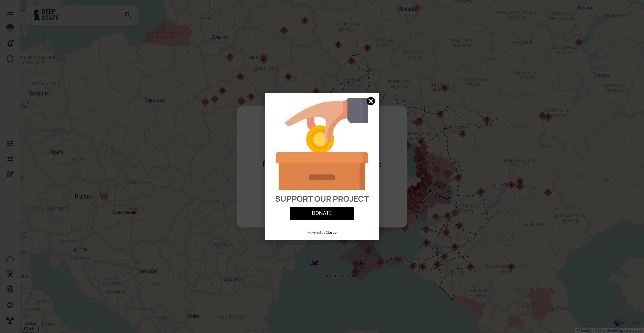The width and height of the screenshot is (644, 333).
Task: Select the clown marker near Будапешт
Action: [x=133, y=211]
